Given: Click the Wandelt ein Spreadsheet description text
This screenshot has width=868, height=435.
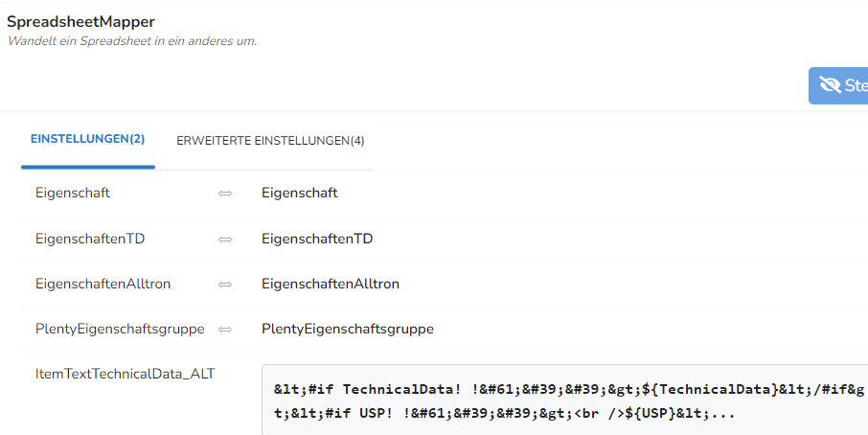Looking at the screenshot, I should pos(132,41).
